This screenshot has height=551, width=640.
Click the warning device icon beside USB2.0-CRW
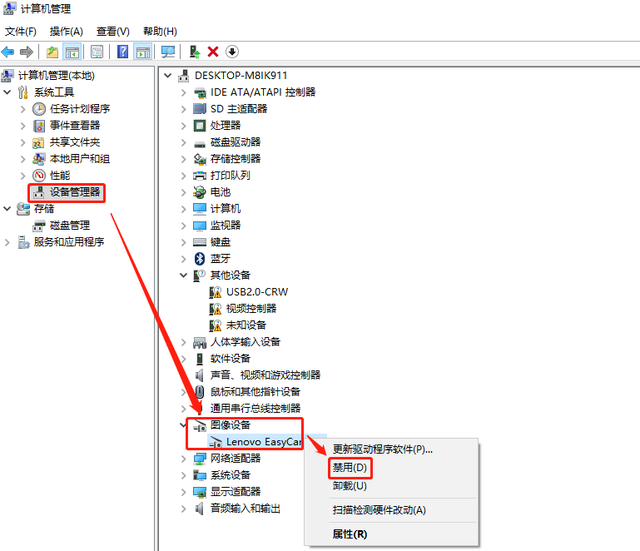pyautogui.click(x=215, y=292)
